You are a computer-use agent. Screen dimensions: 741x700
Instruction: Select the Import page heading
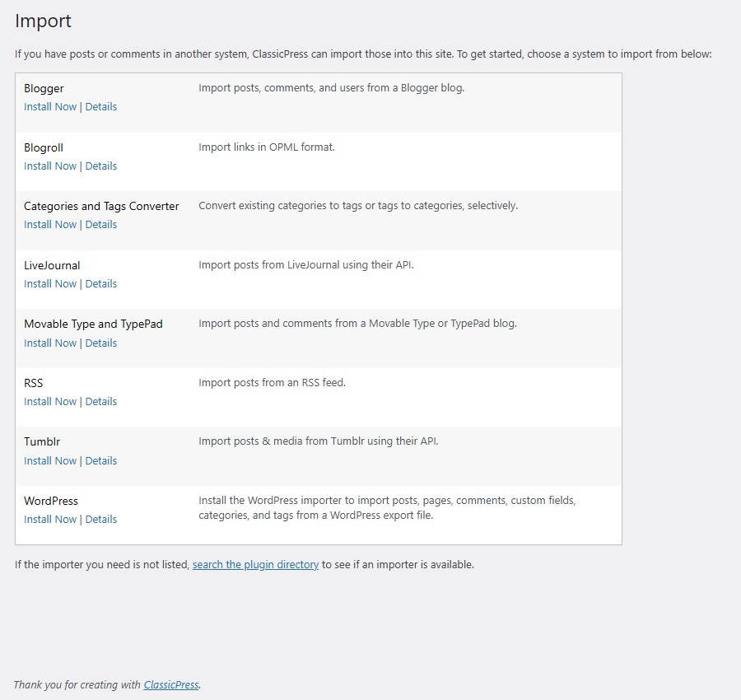coord(43,21)
